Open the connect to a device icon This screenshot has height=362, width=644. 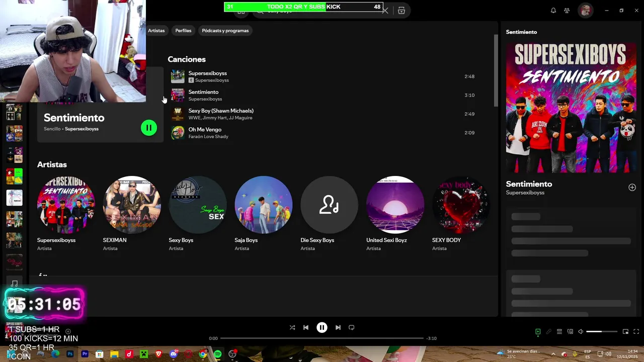click(570, 332)
